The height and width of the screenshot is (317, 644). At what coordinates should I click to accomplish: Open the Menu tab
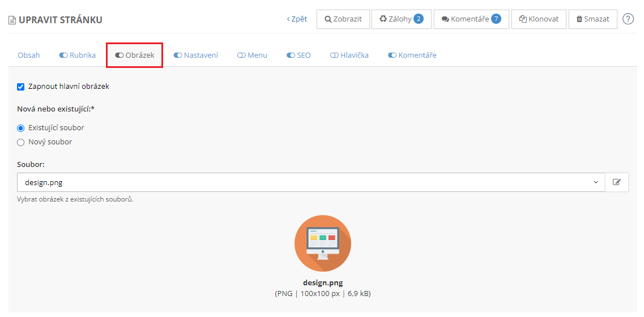pyautogui.click(x=252, y=55)
